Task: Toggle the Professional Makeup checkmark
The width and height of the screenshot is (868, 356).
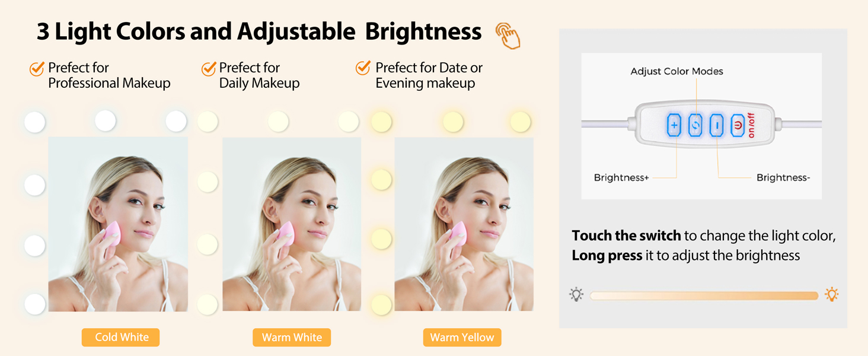Action: pyautogui.click(x=37, y=69)
